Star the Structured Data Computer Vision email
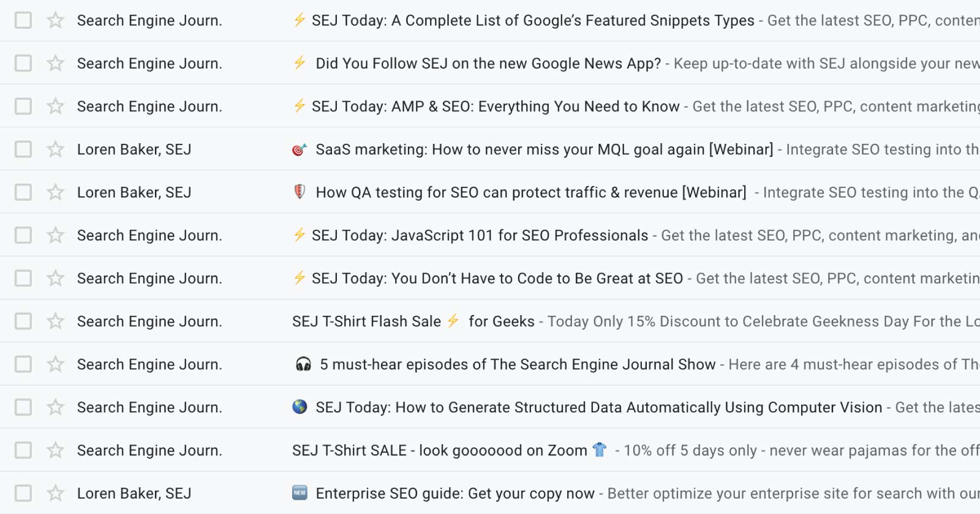This screenshot has width=980, height=514. (x=55, y=406)
